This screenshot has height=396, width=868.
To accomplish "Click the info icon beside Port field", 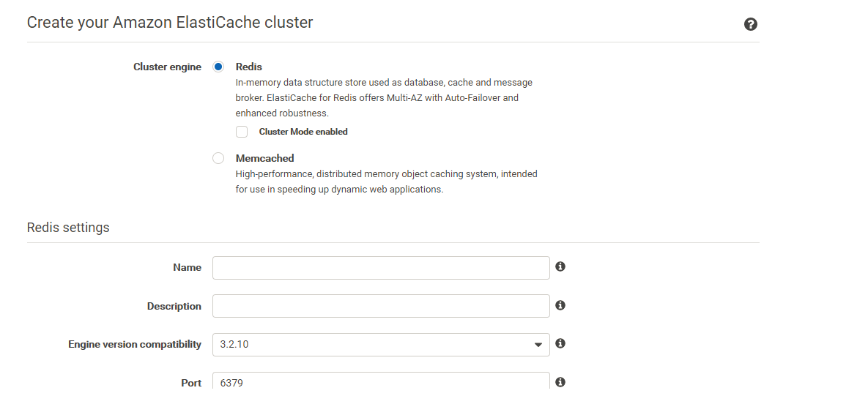I will coord(560,382).
